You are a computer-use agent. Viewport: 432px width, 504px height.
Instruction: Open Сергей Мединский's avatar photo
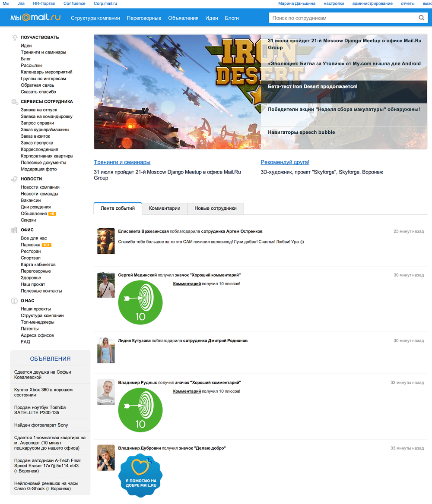106,285
